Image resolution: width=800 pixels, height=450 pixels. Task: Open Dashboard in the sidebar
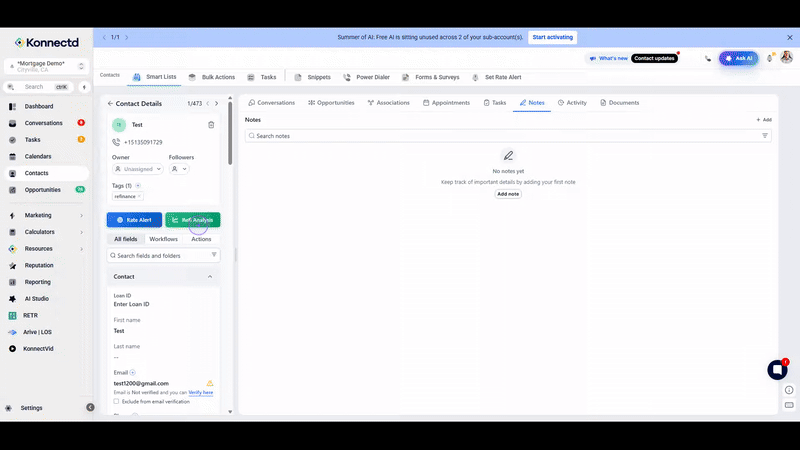coord(39,107)
